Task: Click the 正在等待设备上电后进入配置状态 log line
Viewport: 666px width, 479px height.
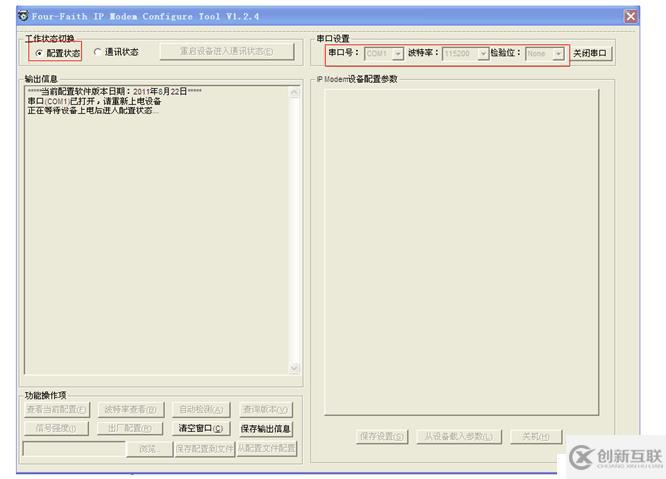Action: coord(93,110)
